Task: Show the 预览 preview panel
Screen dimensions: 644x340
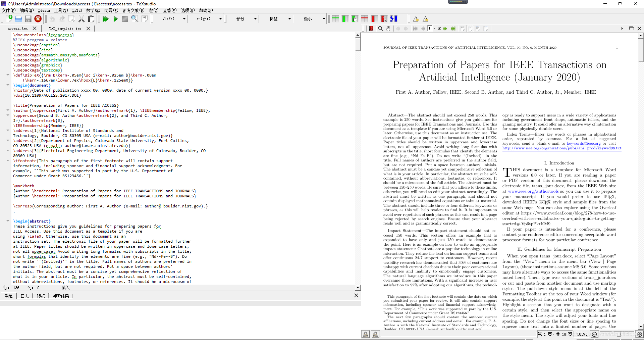Action: pyautogui.click(x=41, y=296)
